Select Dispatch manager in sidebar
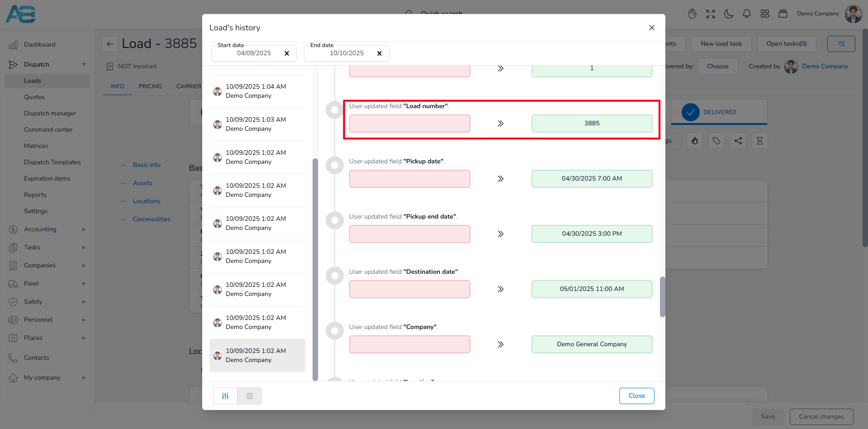The width and height of the screenshot is (868, 429). tap(50, 113)
